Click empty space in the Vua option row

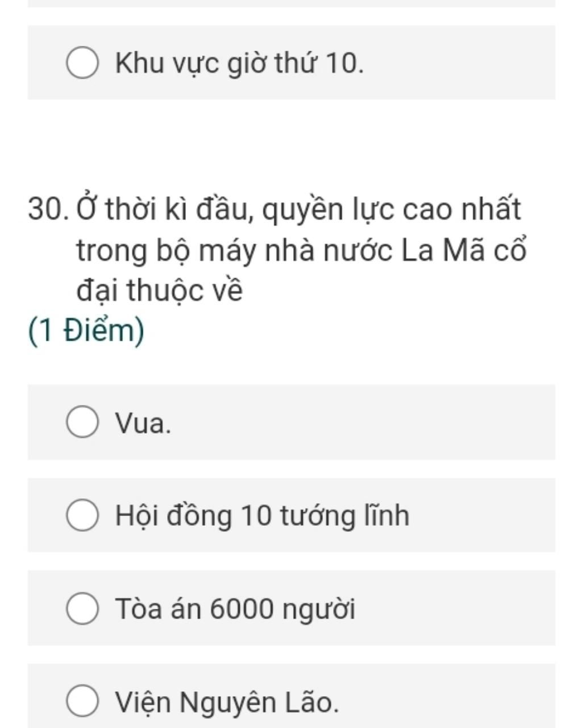pyautogui.click(x=398, y=423)
